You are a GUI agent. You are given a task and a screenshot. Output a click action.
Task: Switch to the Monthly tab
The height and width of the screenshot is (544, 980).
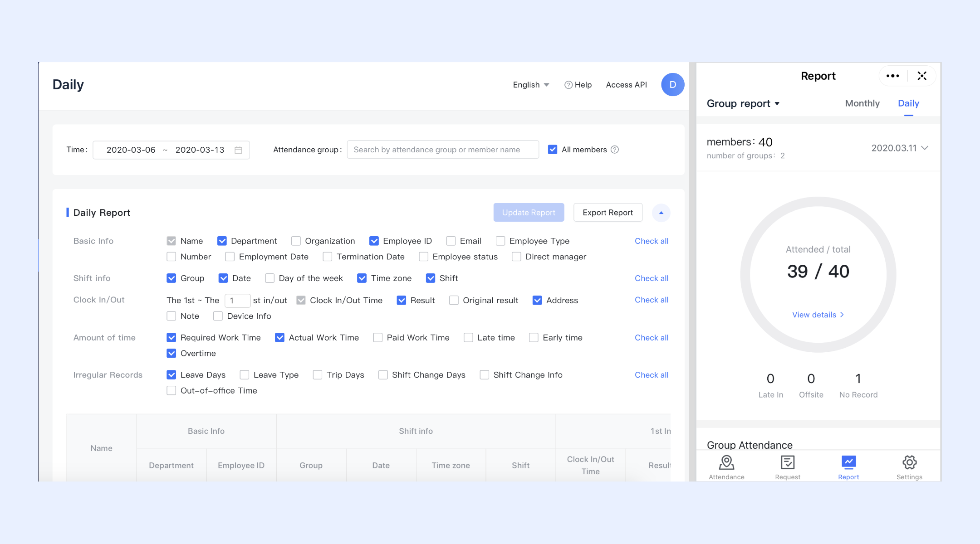(862, 103)
